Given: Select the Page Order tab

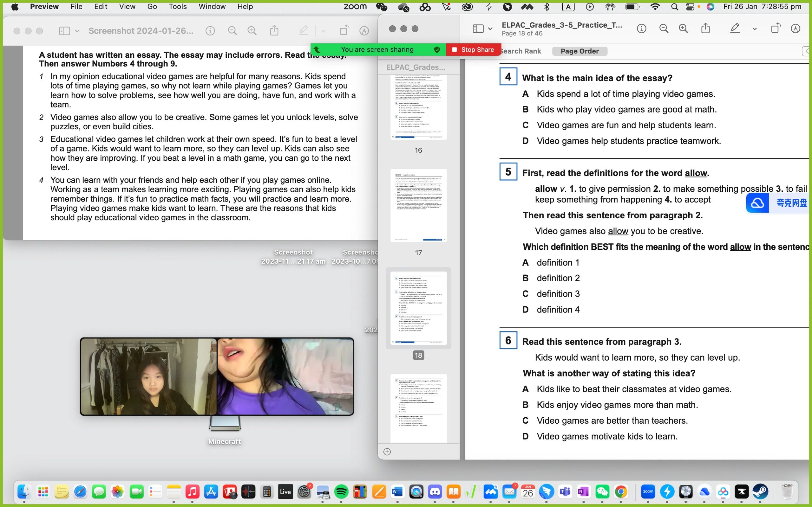Looking at the screenshot, I should pos(580,51).
